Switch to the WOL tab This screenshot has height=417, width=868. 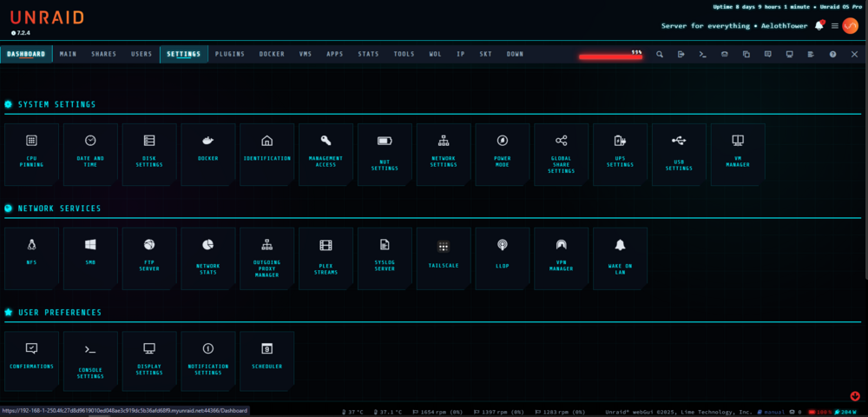(435, 54)
